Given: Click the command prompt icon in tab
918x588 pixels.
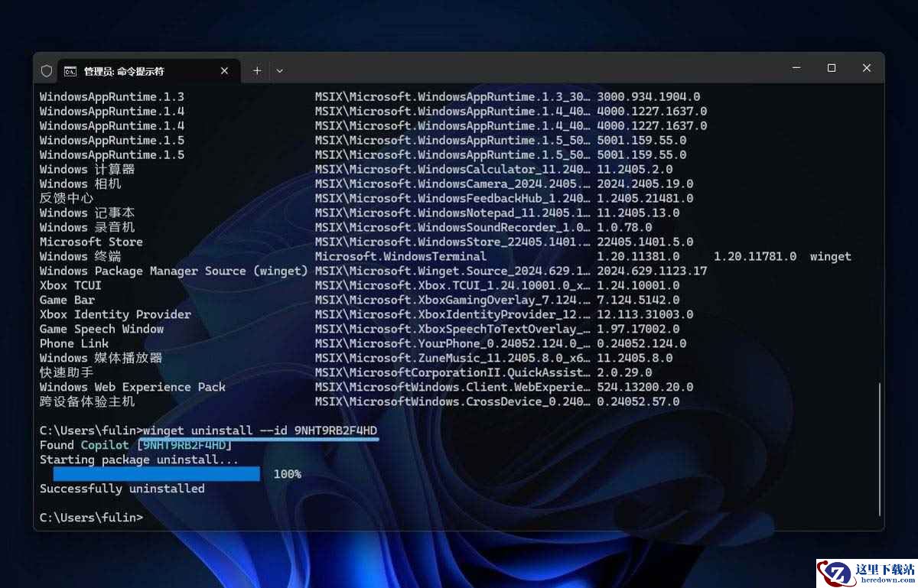Looking at the screenshot, I should pos(70,71).
